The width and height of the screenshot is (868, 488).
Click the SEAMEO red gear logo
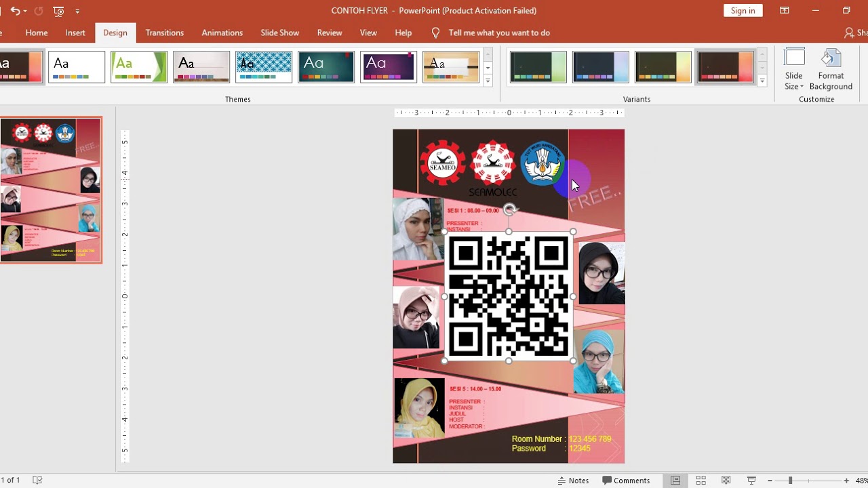(x=443, y=163)
